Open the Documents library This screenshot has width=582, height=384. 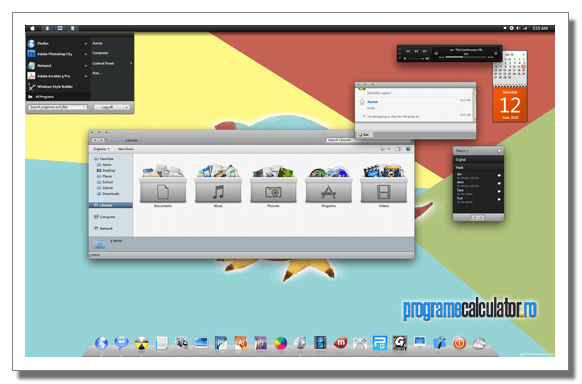[163, 185]
